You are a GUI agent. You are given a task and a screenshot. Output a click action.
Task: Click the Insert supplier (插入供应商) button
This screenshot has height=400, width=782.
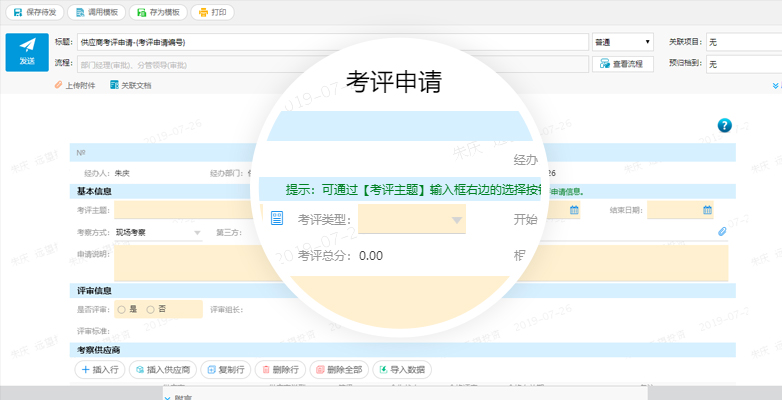pyautogui.click(x=162, y=370)
